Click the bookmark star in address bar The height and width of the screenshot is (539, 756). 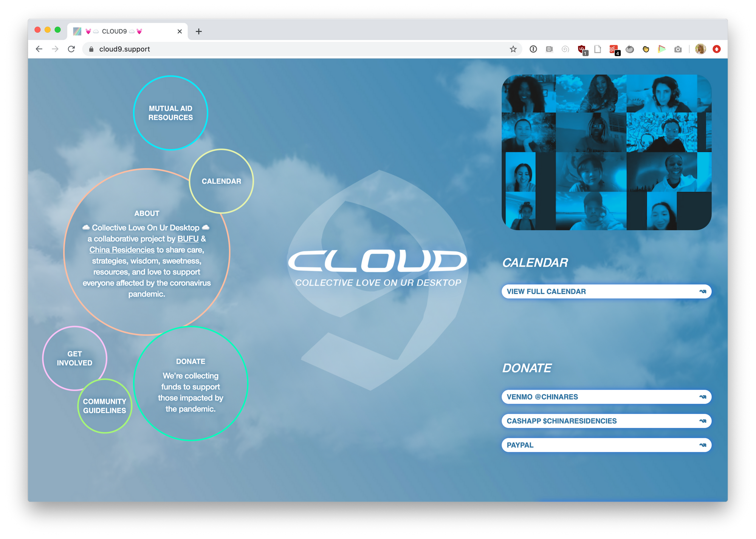[x=513, y=49]
